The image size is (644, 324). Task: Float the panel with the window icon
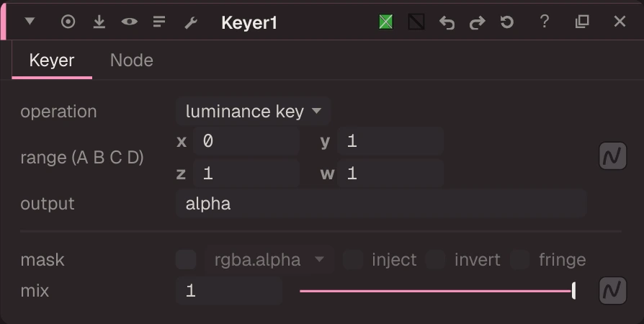coord(582,22)
